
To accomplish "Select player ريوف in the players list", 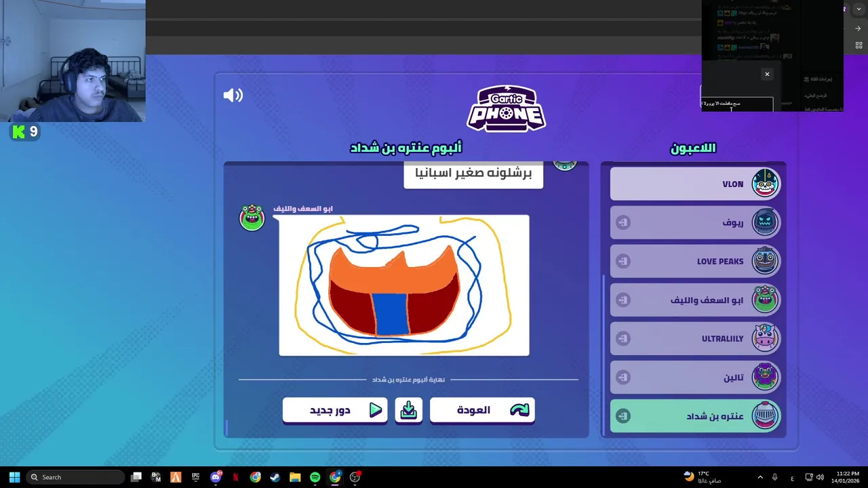I will pos(695,222).
